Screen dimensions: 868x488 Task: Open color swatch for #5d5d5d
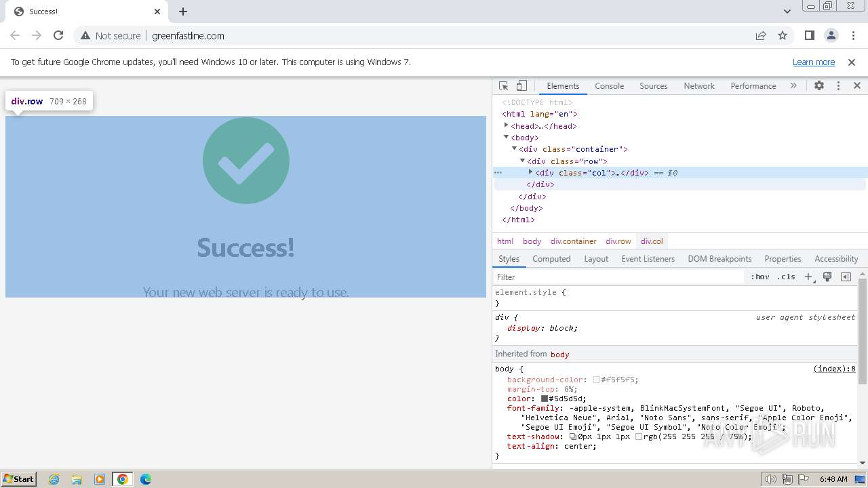click(544, 399)
